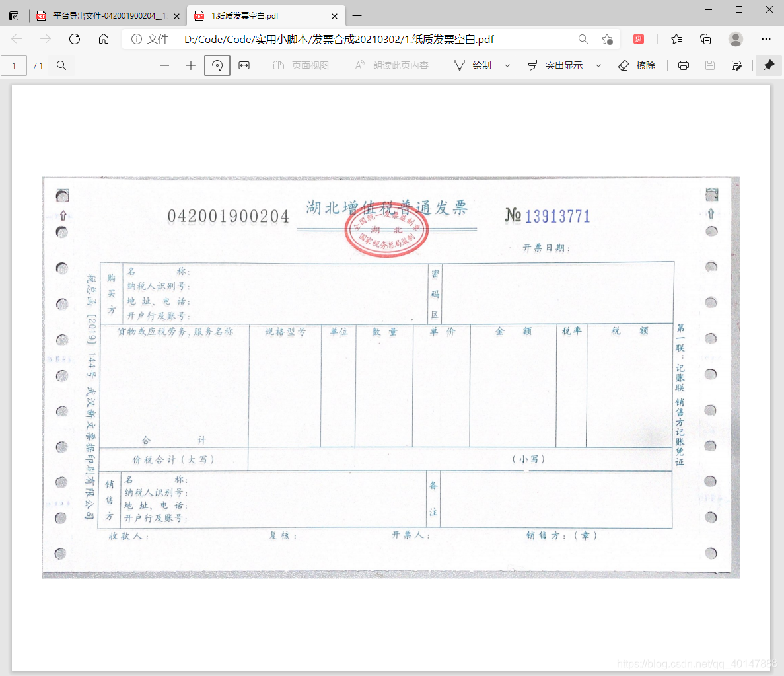The width and height of the screenshot is (784, 676).
Task: Click the zoom magnifier in address bar
Action: tap(583, 39)
